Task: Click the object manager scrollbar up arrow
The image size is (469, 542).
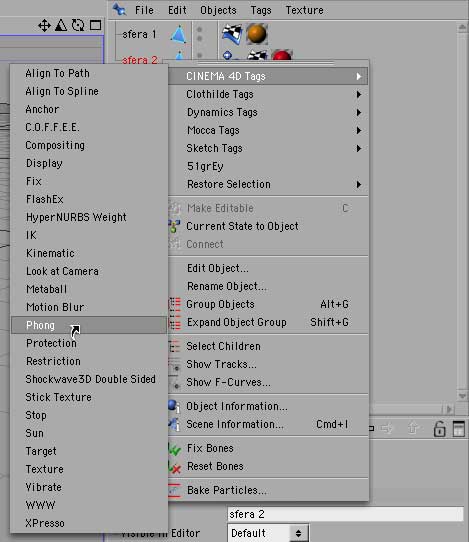Action: (x=462, y=27)
